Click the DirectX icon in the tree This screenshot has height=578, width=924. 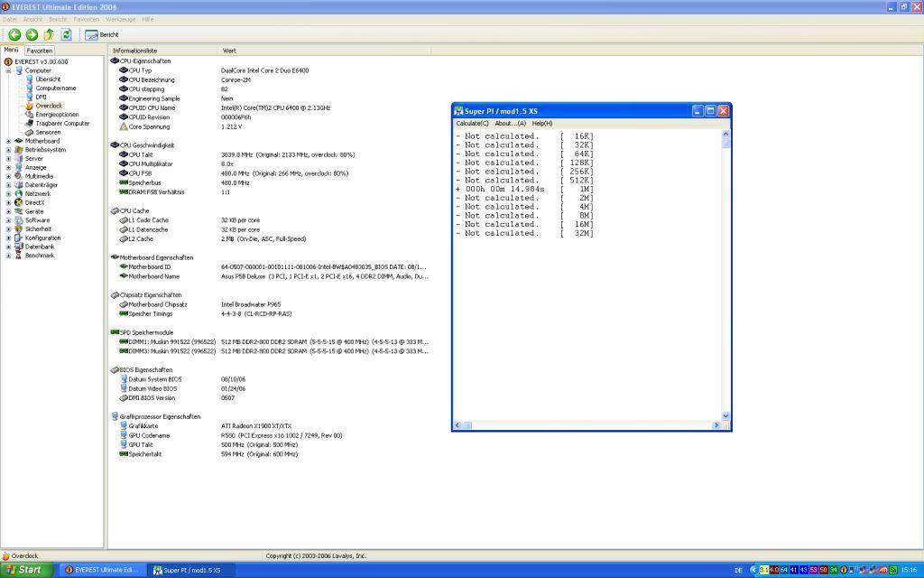click(x=19, y=203)
